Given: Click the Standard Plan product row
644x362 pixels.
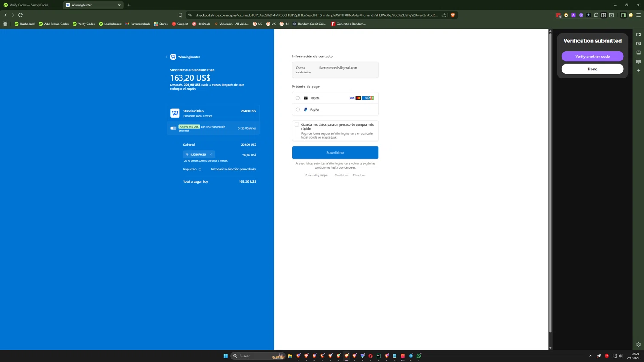Looking at the screenshot, I should pyautogui.click(x=213, y=113).
